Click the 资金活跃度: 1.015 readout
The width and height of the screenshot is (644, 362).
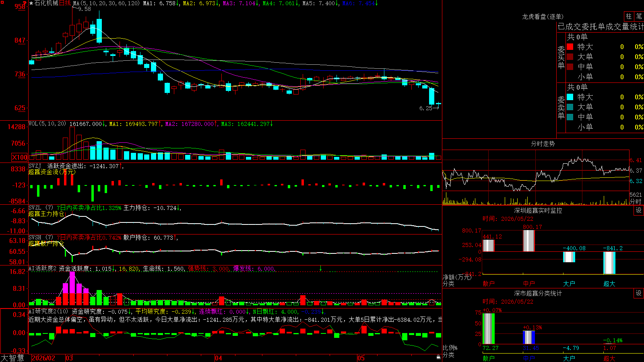coord(85,268)
